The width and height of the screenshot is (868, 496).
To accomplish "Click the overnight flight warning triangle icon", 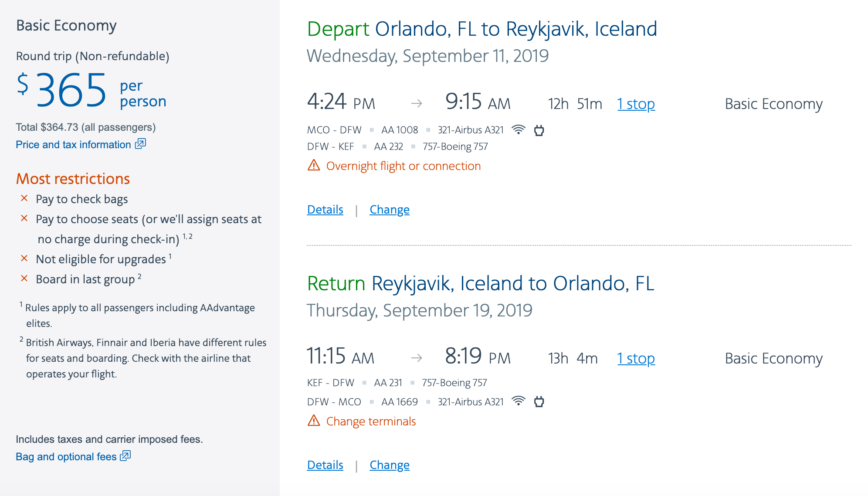I will (x=314, y=166).
